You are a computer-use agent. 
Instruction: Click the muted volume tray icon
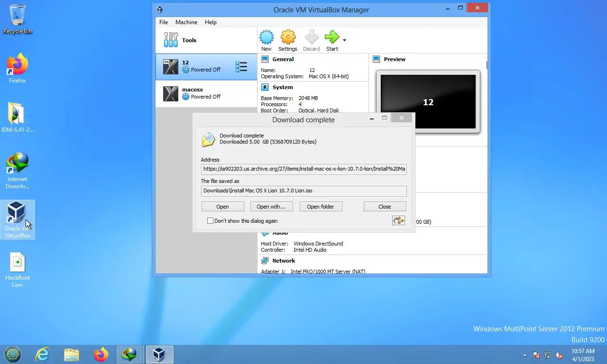pos(559,355)
